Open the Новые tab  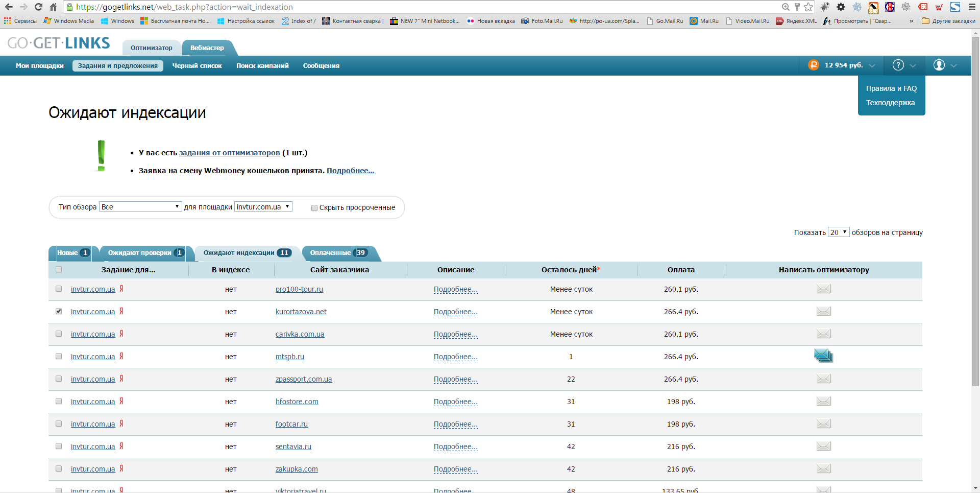73,252
